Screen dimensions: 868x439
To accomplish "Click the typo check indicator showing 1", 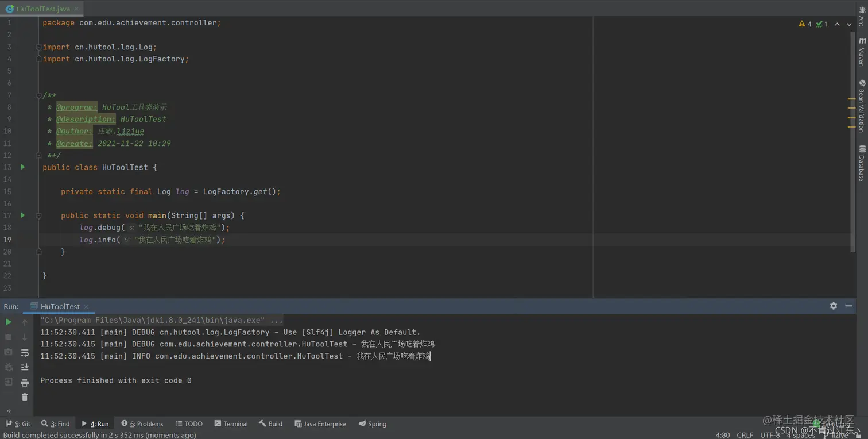I will click(822, 24).
